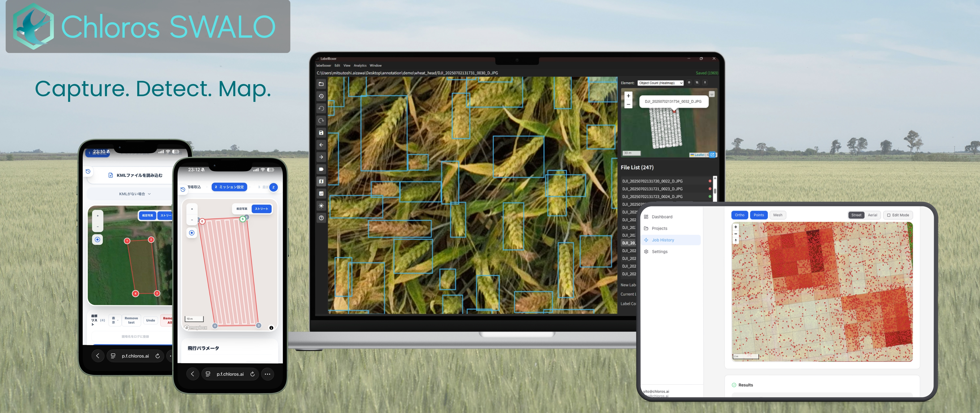Go to next image with right arrow
This screenshot has width=980, height=413.
[x=321, y=157]
